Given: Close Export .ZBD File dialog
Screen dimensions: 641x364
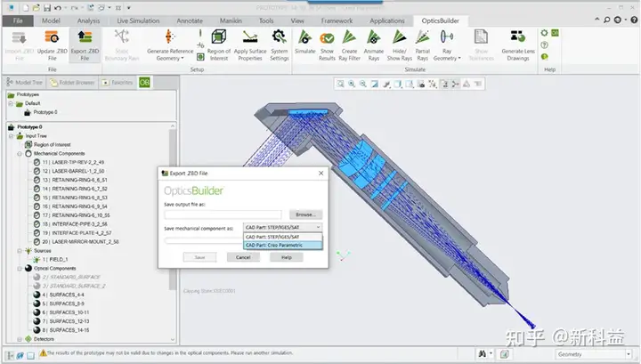Looking at the screenshot, I should pos(320,174).
